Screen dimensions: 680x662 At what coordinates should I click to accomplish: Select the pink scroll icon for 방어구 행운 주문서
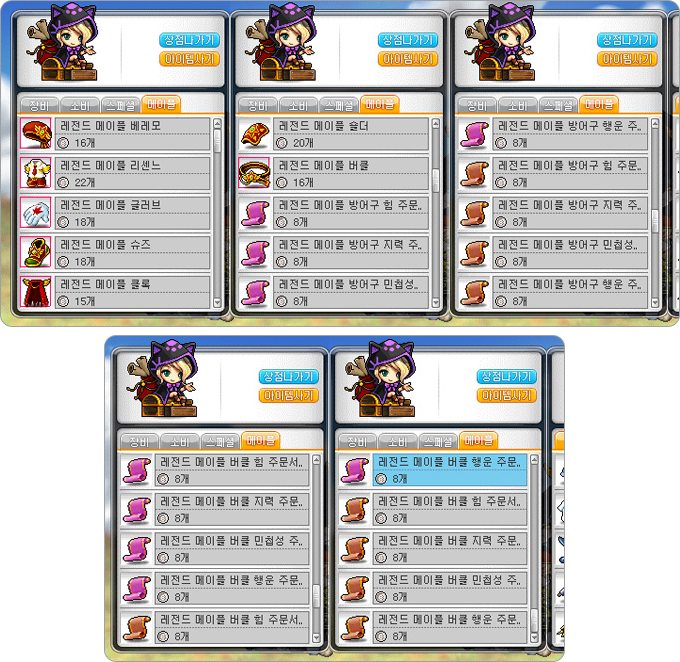point(474,133)
